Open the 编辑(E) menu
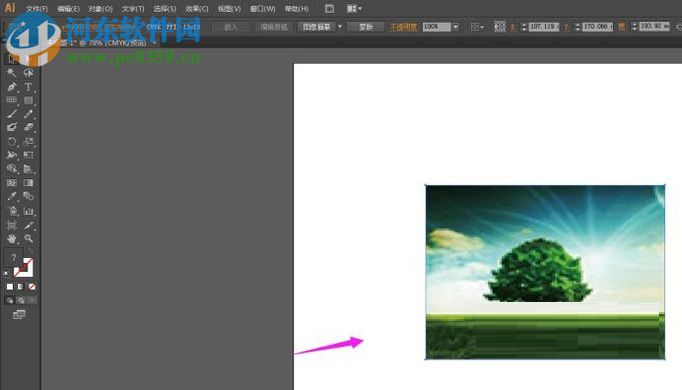Viewport: 682px width, 390px height. coord(69,9)
